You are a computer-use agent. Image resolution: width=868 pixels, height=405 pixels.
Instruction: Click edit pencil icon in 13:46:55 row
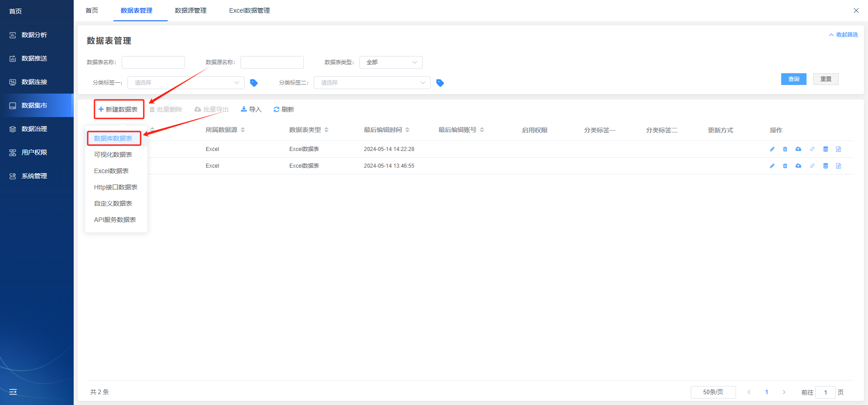click(772, 166)
